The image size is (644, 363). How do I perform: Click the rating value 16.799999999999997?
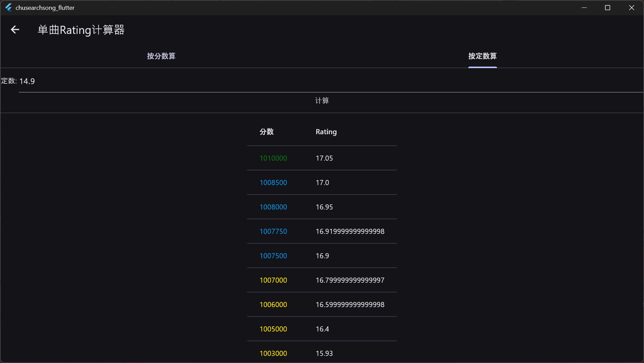coord(350,280)
